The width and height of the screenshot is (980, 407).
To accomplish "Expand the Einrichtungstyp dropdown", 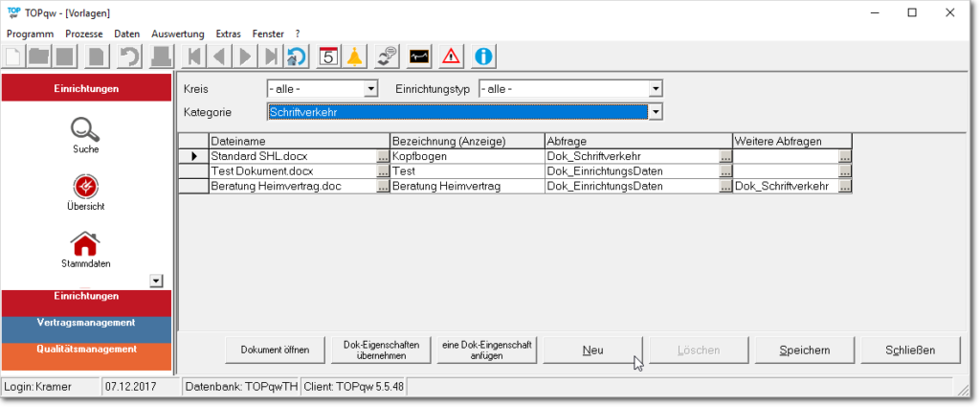I will (x=656, y=89).
